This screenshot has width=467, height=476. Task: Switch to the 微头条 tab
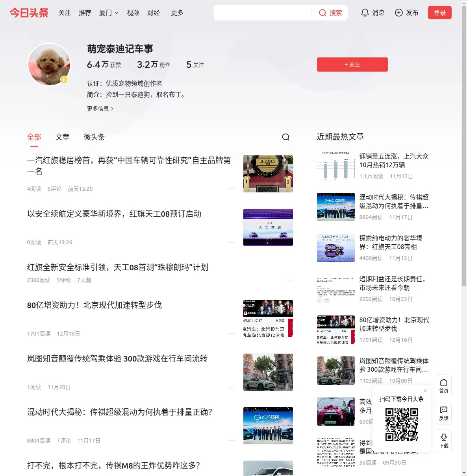click(94, 137)
